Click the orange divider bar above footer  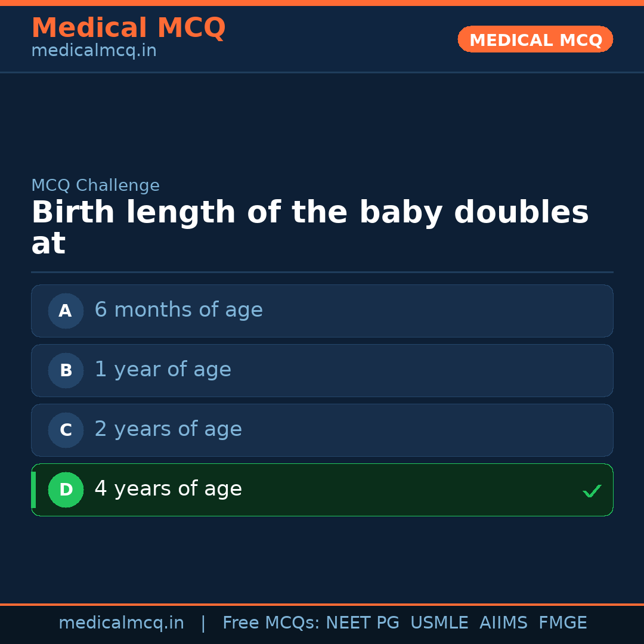(322, 604)
